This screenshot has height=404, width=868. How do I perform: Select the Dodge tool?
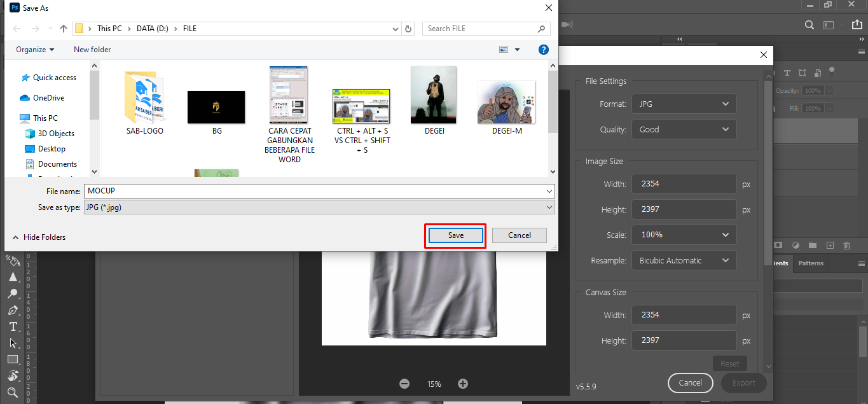pos(13,293)
